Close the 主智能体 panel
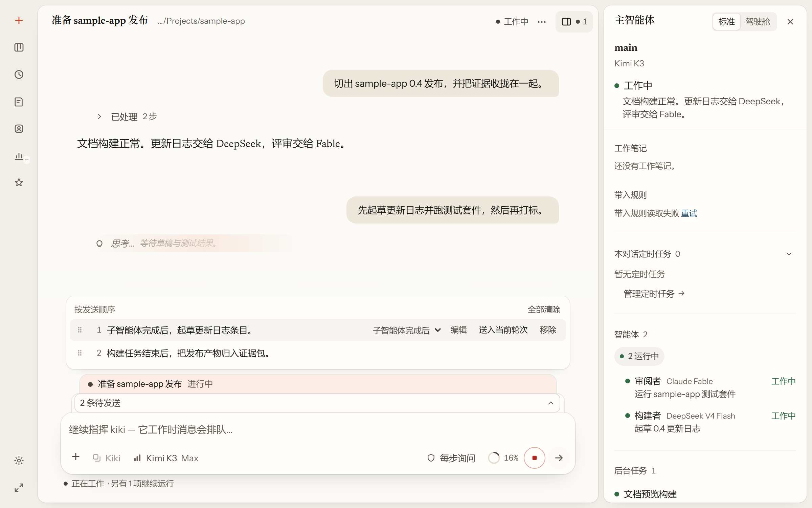 (790, 22)
